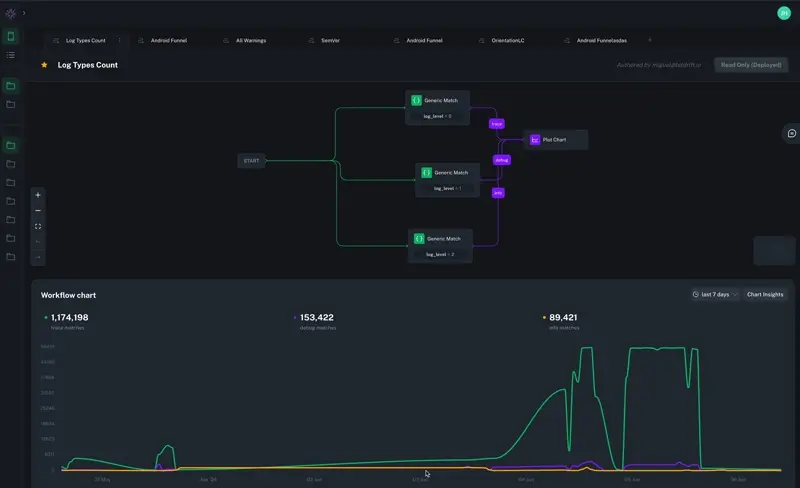Screen dimensions: 800x488
Task: Toggle the green trace matches series legend
Action: coord(69,318)
